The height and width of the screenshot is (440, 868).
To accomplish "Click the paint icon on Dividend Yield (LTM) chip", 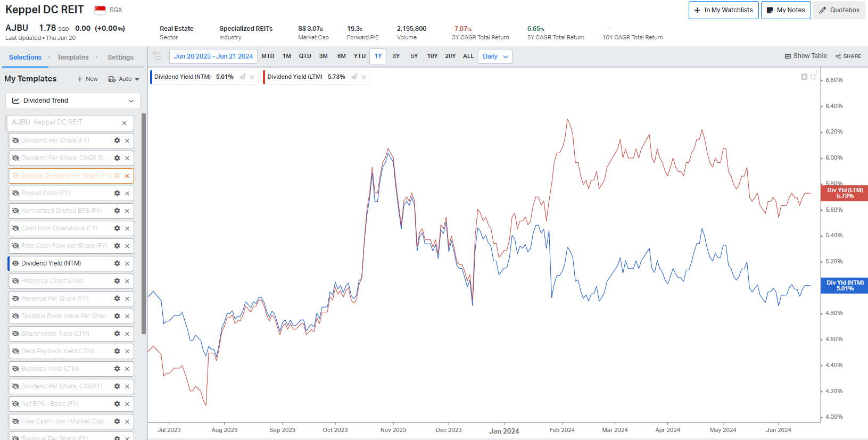I will pos(354,77).
